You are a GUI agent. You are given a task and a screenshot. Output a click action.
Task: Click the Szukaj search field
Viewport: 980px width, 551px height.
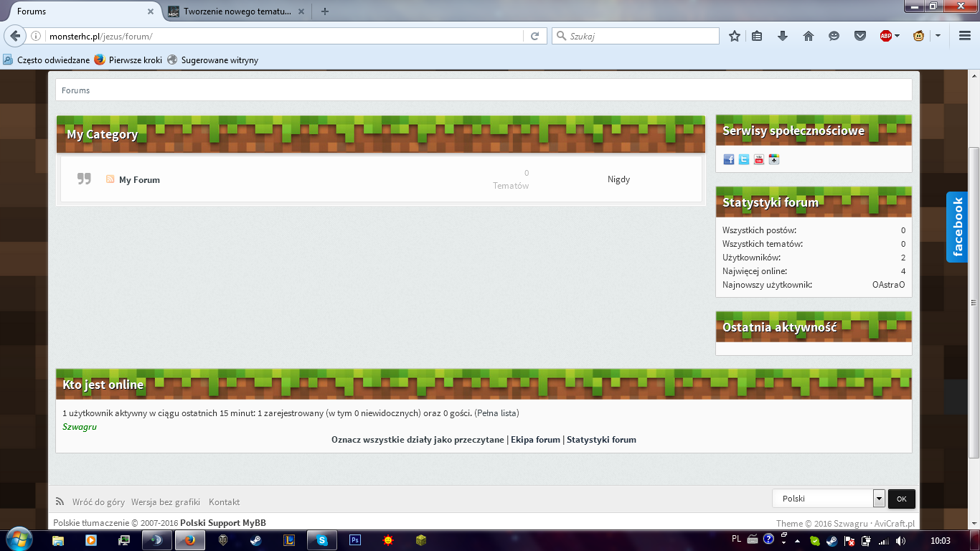[x=636, y=36]
